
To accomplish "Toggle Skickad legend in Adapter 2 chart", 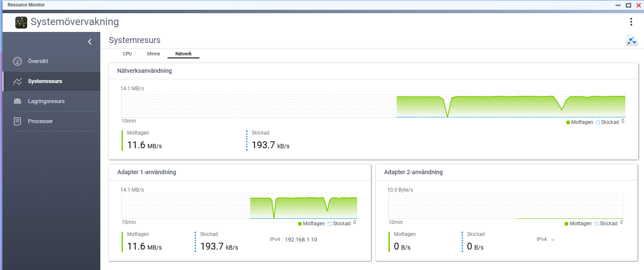I will [606, 224].
